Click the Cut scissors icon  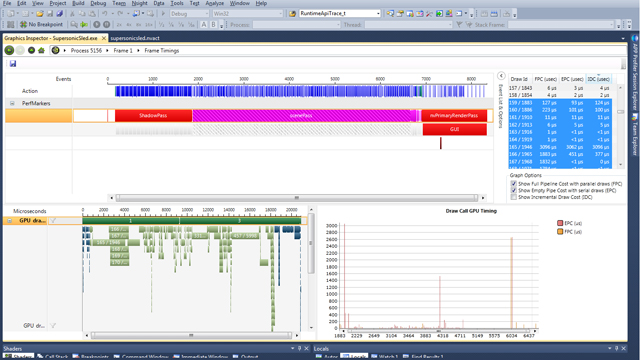tap(72, 13)
